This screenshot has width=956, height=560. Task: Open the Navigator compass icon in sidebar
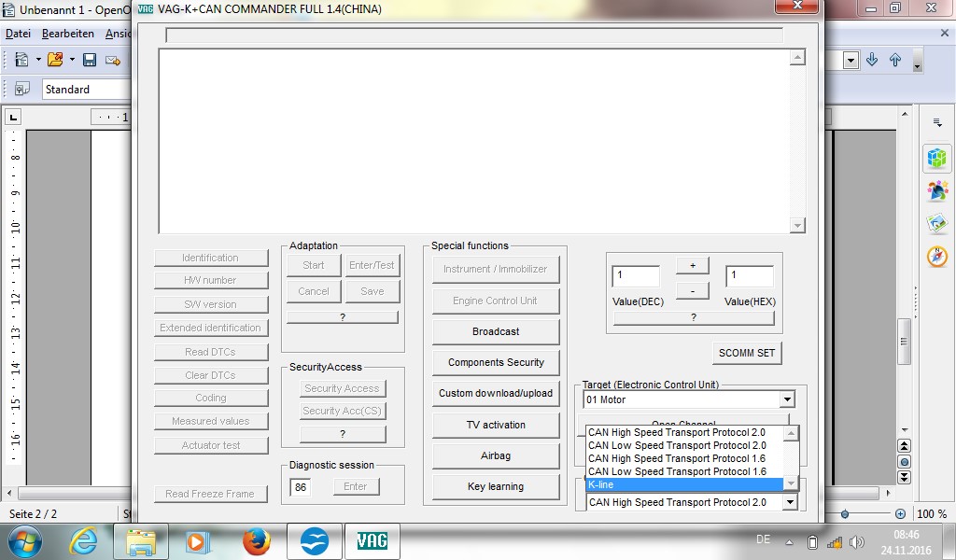tap(937, 257)
